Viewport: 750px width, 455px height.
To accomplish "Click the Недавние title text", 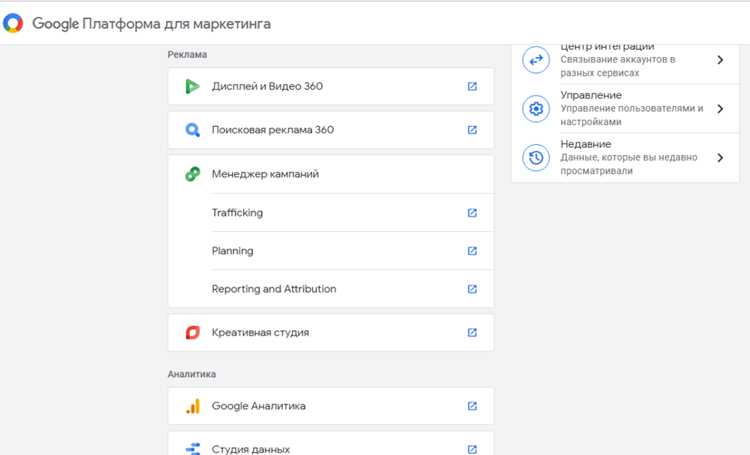I will (585, 144).
